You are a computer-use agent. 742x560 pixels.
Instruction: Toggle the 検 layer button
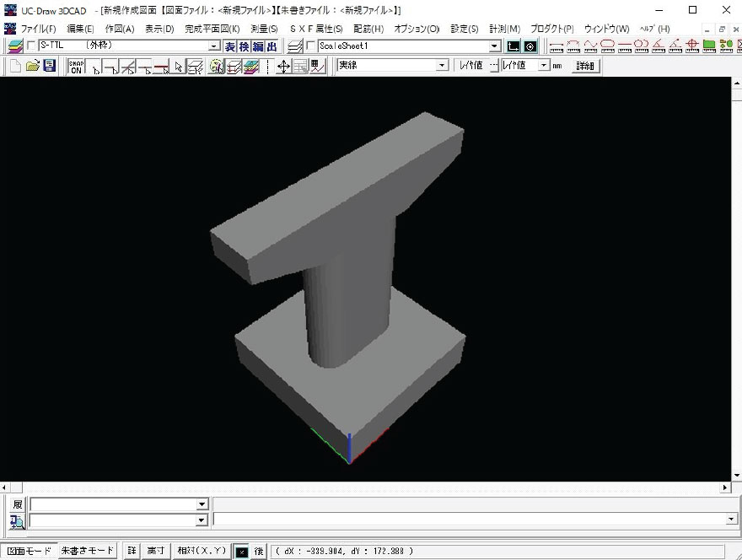244,46
